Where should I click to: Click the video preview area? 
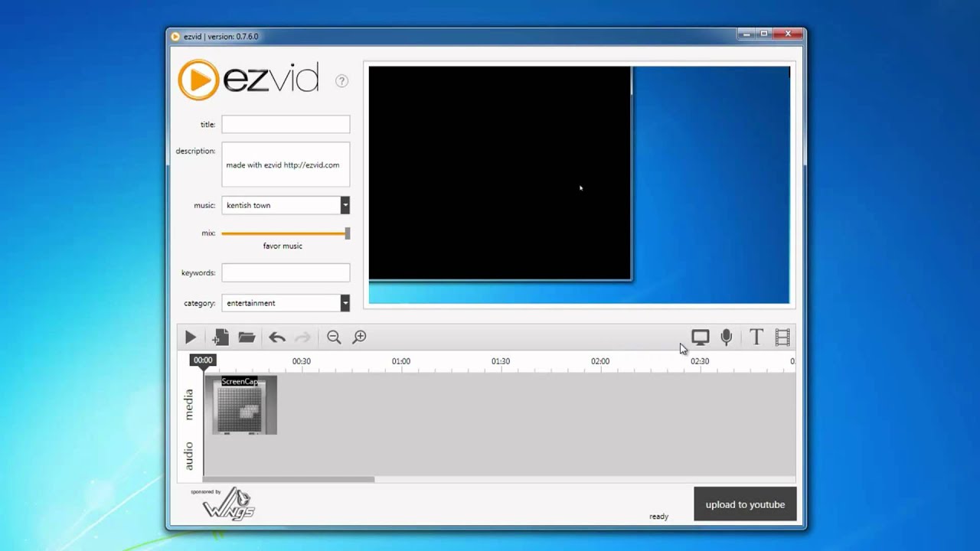tap(579, 184)
